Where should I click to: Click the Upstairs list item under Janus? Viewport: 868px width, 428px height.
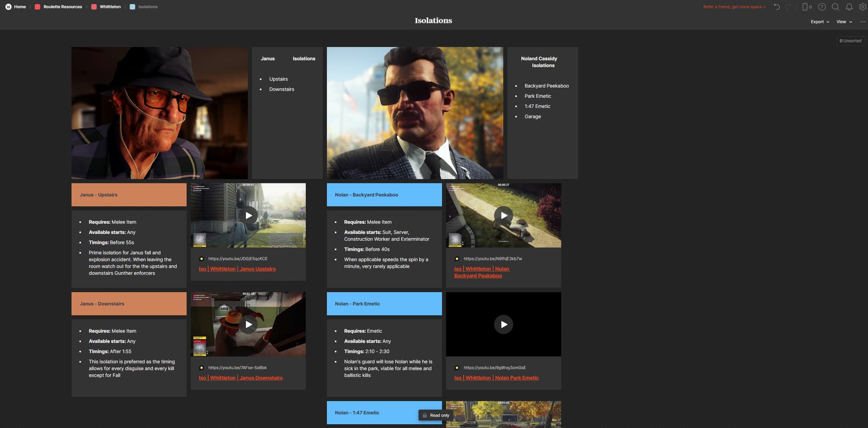(x=278, y=79)
